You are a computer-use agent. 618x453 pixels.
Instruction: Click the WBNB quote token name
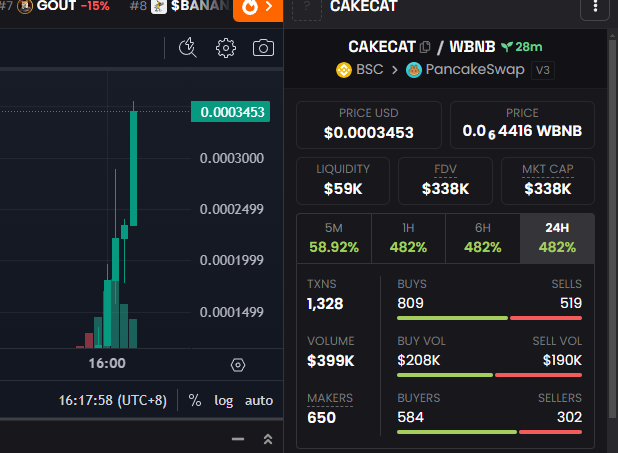click(x=472, y=47)
